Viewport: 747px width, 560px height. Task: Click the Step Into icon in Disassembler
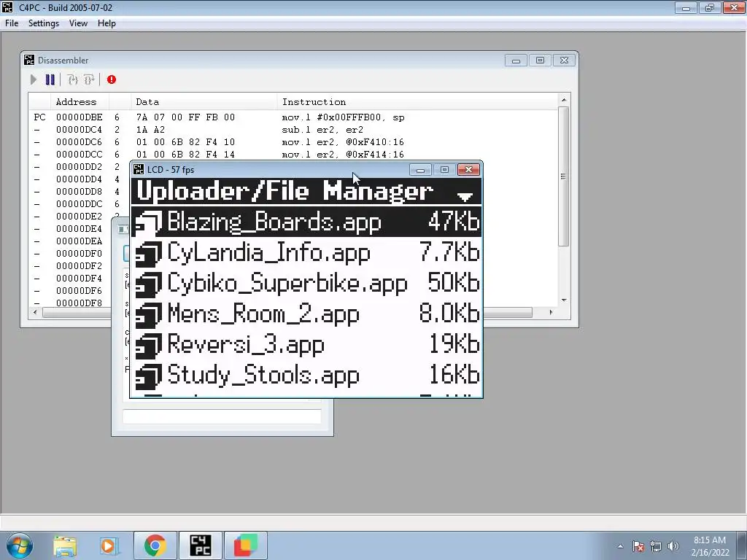click(72, 79)
